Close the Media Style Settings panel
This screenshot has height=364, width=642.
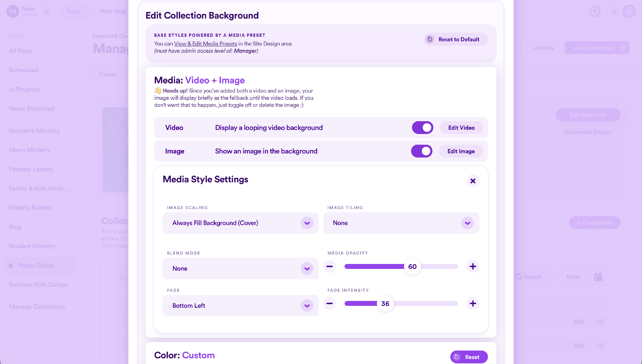coord(473,181)
